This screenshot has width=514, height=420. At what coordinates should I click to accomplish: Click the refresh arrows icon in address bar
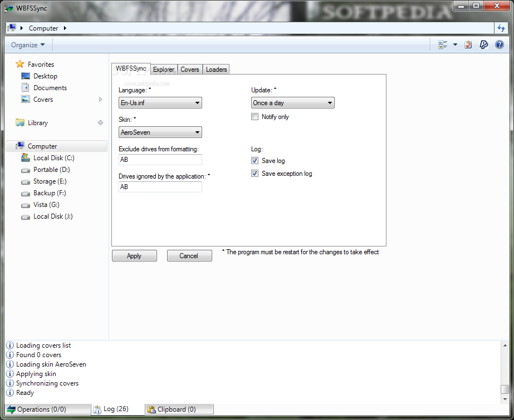click(501, 28)
